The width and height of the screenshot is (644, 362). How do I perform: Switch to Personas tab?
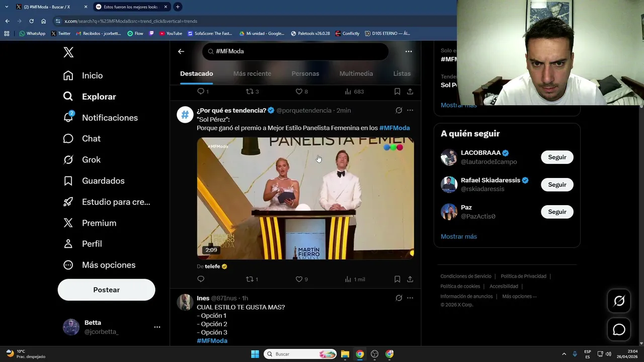point(305,73)
